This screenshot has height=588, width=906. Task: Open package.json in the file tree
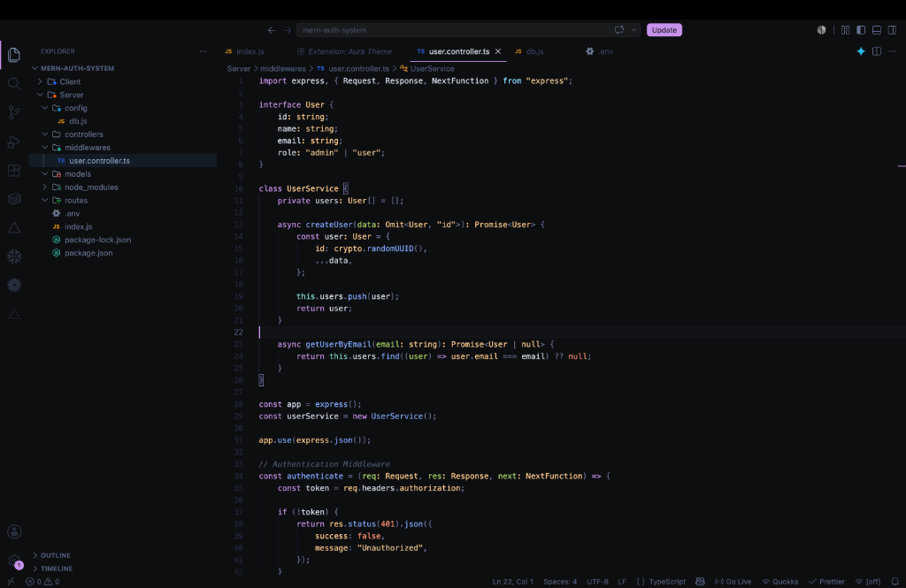coord(88,253)
